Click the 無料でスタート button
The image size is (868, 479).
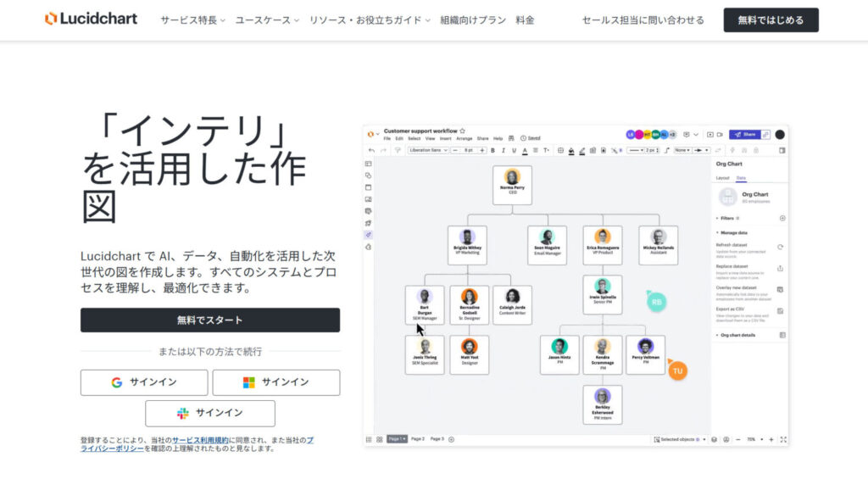[210, 320]
